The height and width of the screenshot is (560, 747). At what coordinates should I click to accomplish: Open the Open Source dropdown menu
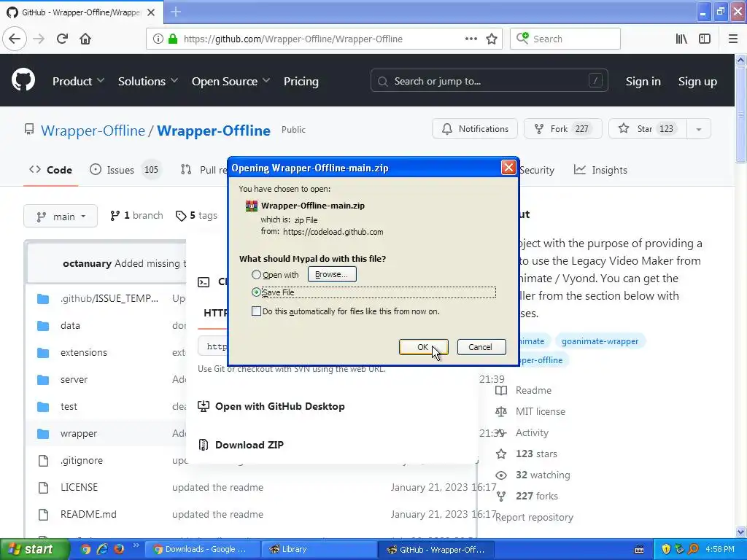231,81
